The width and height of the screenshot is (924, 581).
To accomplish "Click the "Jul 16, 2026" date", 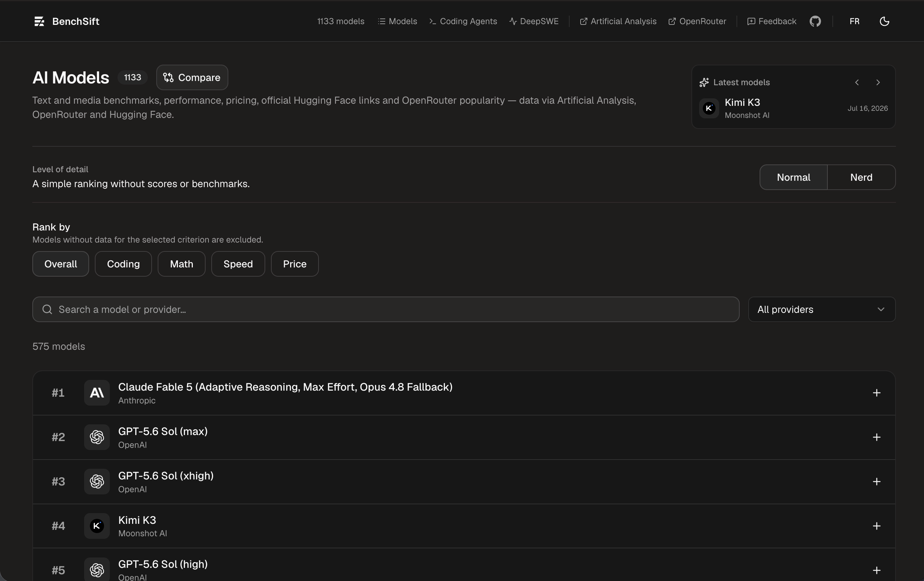I will point(868,108).
